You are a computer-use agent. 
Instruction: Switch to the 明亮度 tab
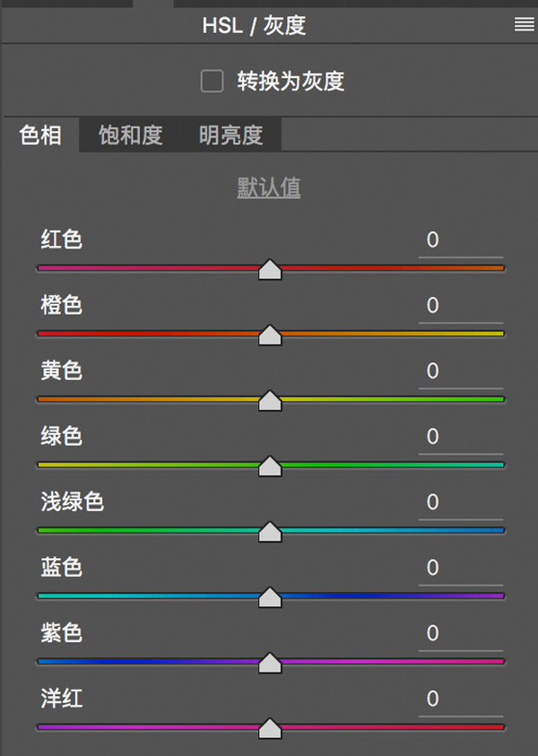coord(230,135)
